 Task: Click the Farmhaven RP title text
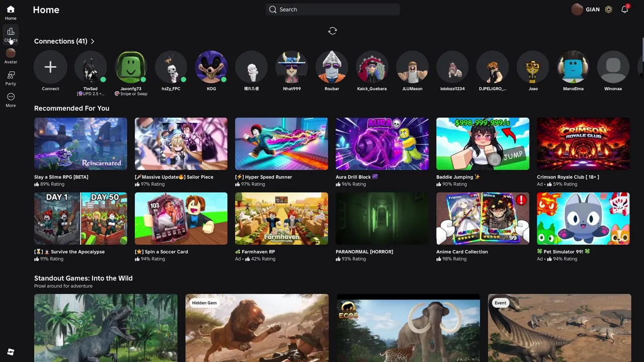(255, 252)
